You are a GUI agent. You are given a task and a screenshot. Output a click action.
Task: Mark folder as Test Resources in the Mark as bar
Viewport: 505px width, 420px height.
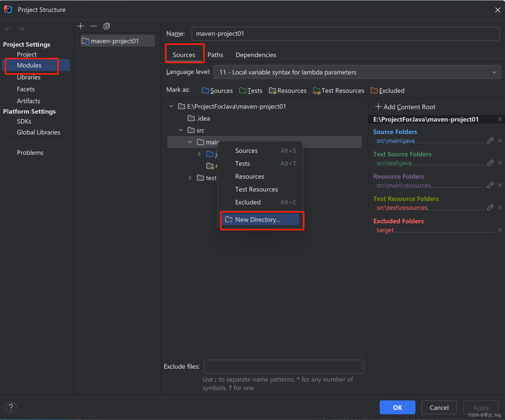pos(338,91)
